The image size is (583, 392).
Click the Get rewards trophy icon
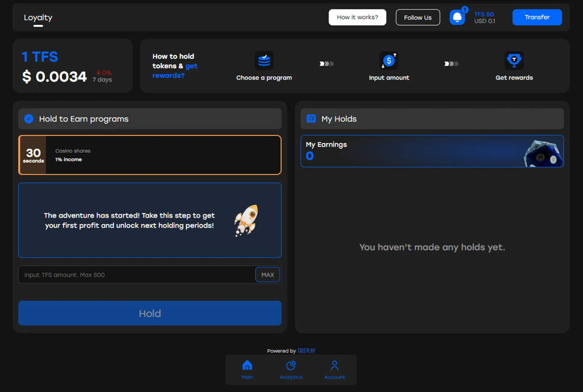click(x=514, y=60)
